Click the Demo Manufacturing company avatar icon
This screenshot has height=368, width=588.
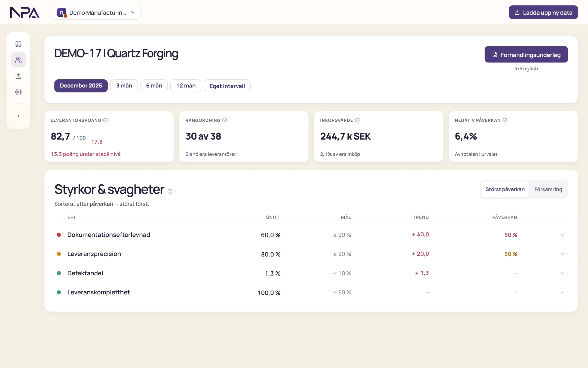tap(62, 13)
